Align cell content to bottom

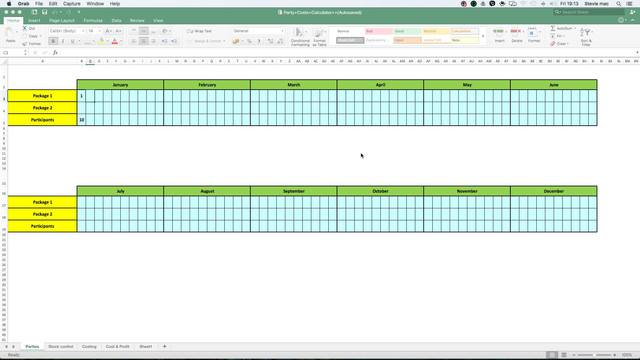tap(153, 31)
